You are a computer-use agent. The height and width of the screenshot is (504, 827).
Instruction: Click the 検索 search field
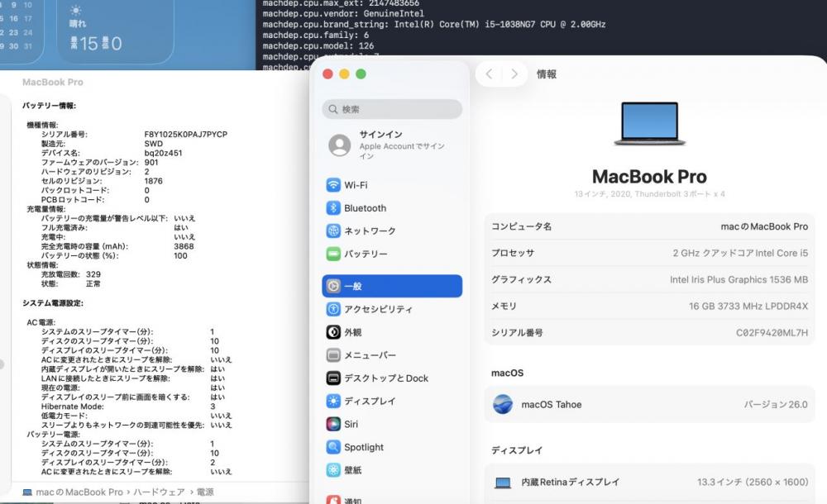(x=392, y=109)
